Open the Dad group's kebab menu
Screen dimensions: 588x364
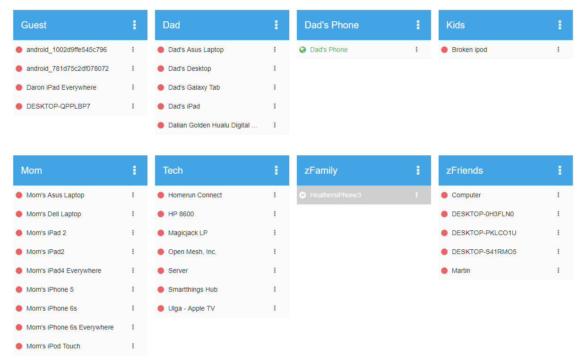277,25
